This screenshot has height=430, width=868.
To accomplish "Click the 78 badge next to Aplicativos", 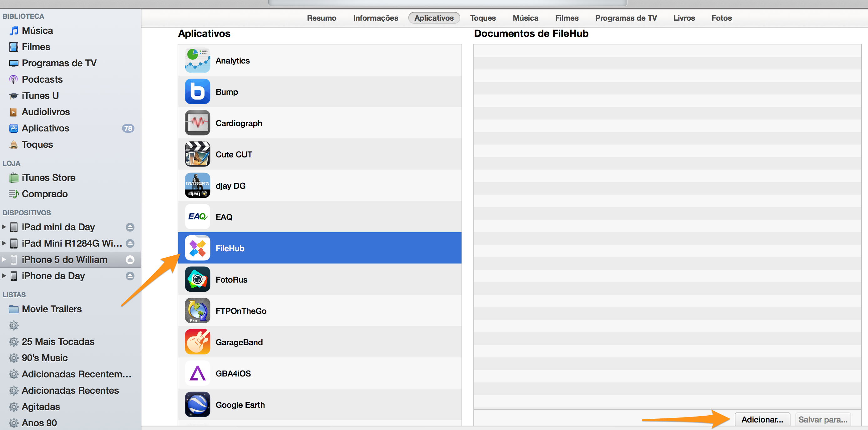I will tap(128, 128).
